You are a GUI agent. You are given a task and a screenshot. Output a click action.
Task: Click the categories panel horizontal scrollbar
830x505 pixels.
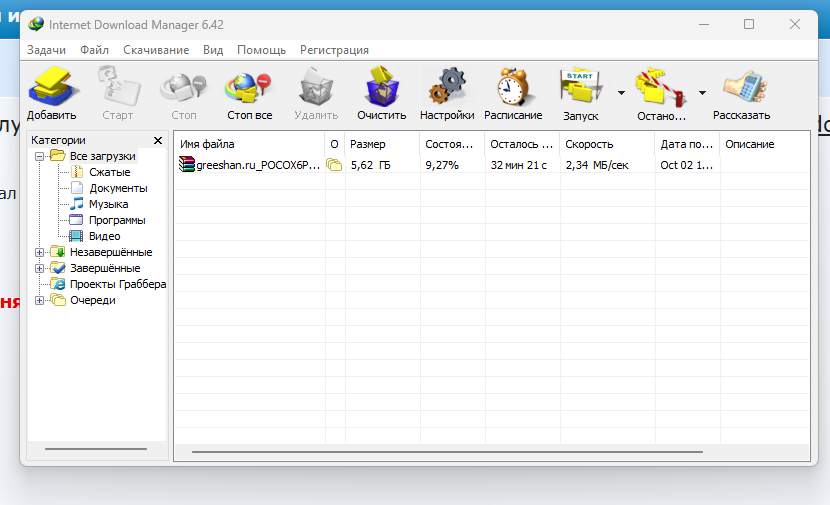pos(96,449)
